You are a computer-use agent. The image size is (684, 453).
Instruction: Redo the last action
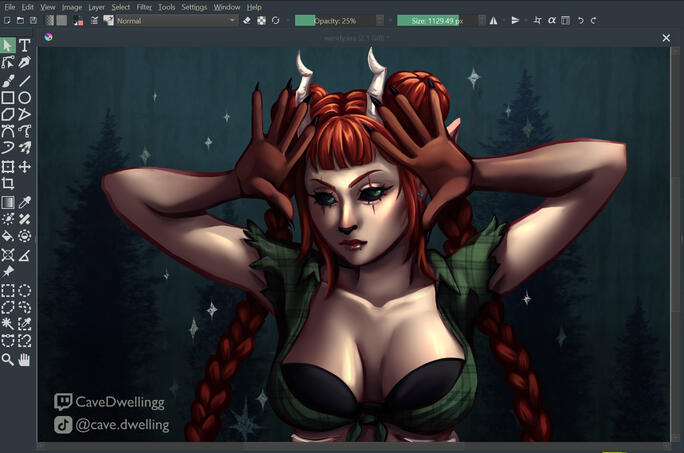tap(594, 21)
